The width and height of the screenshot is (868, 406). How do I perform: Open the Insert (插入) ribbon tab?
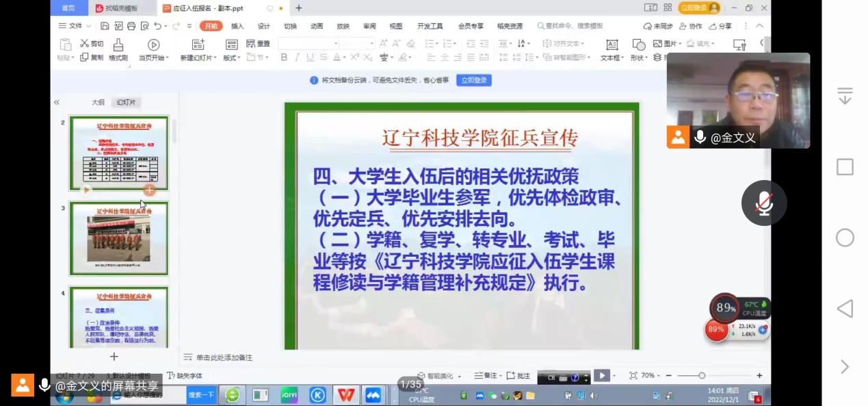click(237, 26)
